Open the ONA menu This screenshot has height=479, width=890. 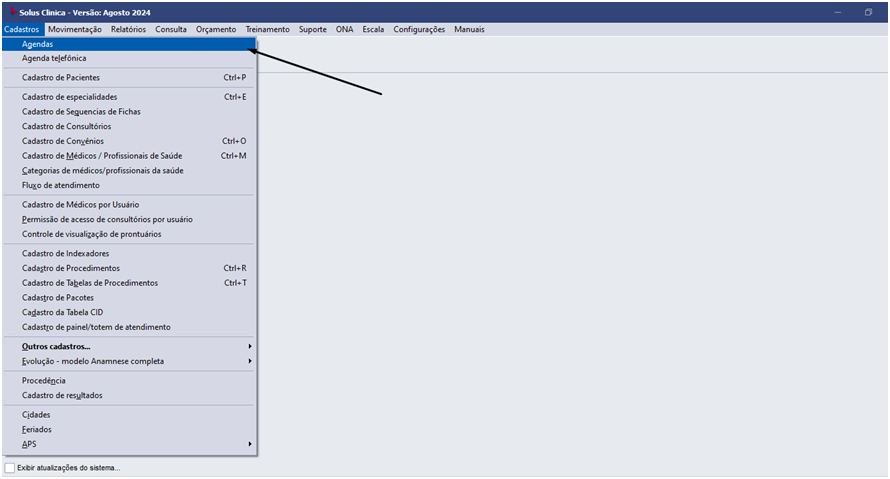point(344,30)
